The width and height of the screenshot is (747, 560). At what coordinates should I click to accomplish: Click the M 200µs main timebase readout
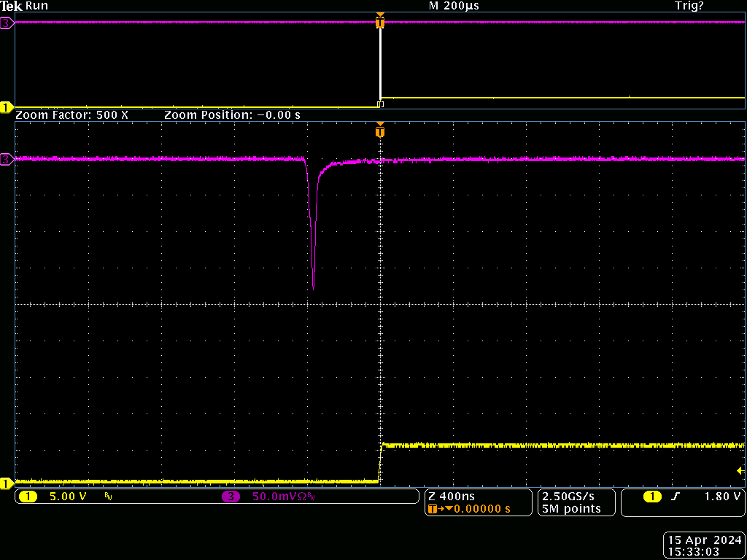click(x=454, y=6)
